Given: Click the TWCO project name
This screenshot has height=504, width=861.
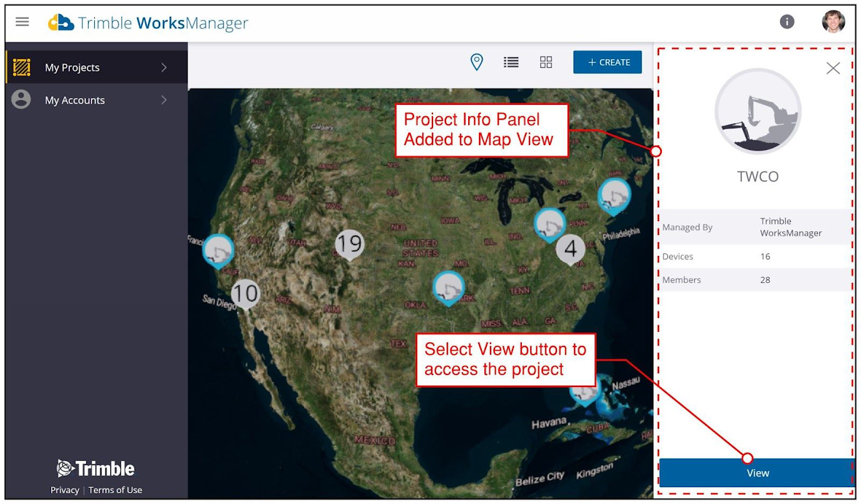Looking at the screenshot, I should pos(757,177).
